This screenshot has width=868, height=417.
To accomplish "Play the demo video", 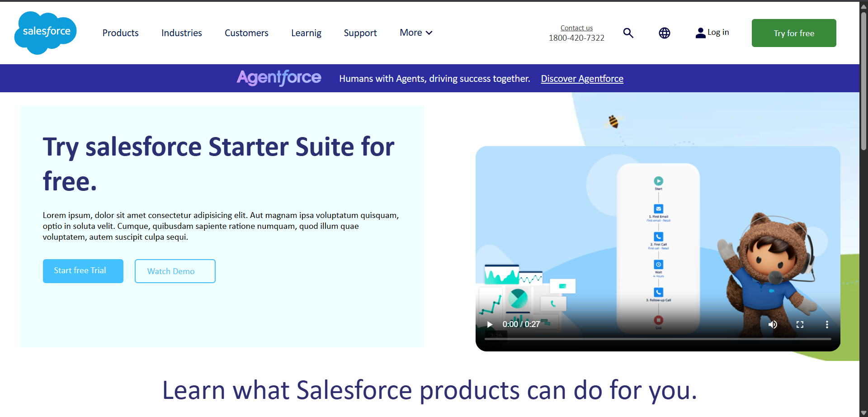I will (490, 324).
